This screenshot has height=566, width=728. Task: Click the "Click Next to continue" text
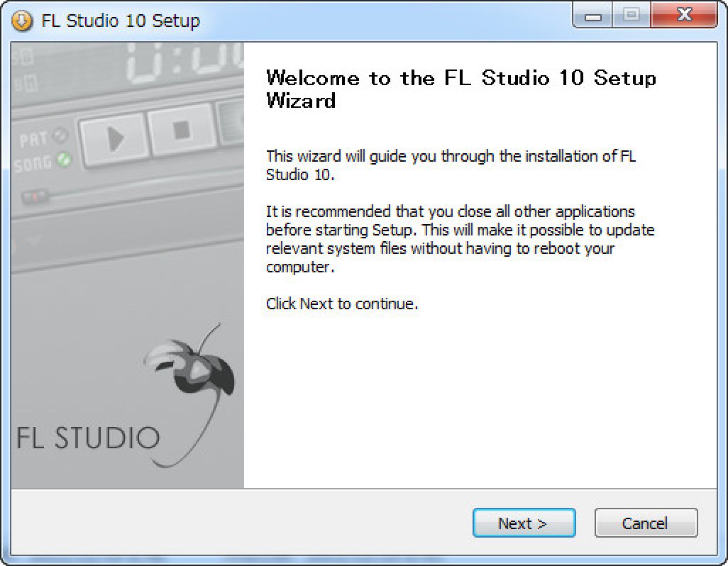pyautogui.click(x=342, y=304)
